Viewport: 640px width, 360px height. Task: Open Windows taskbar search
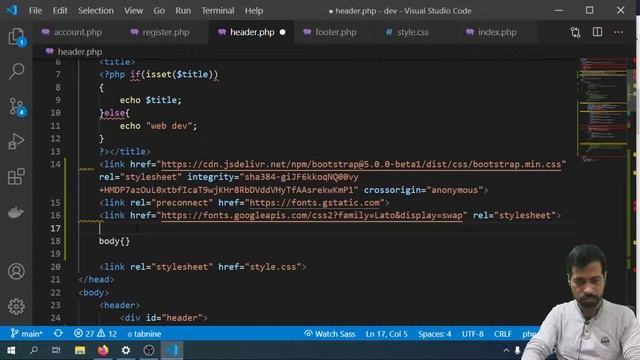(34, 350)
